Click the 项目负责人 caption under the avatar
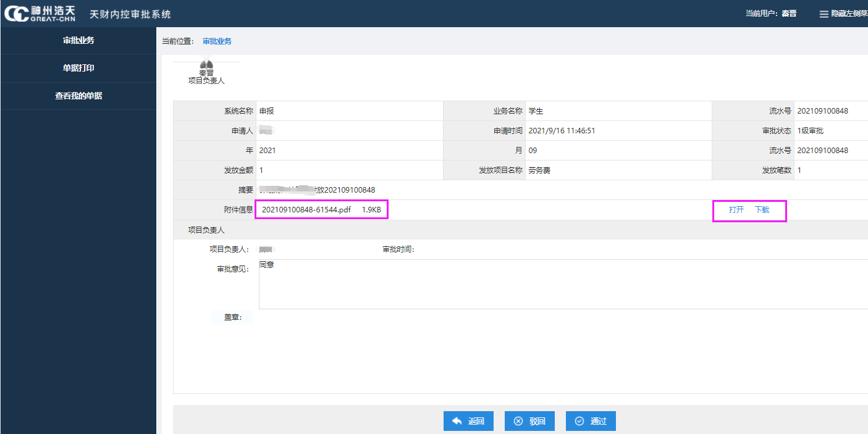 tap(206, 81)
